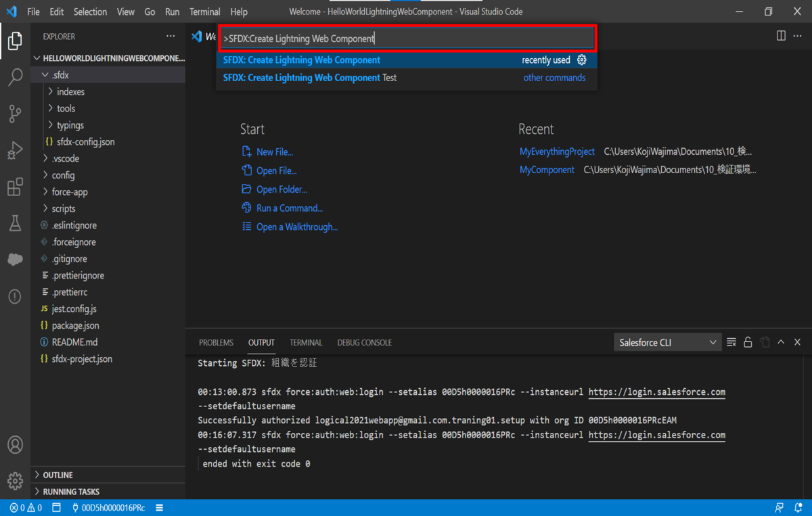Image resolution: width=812 pixels, height=516 pixels.
Task: Open recent MyComponent project
Action: tap(547, 170)
